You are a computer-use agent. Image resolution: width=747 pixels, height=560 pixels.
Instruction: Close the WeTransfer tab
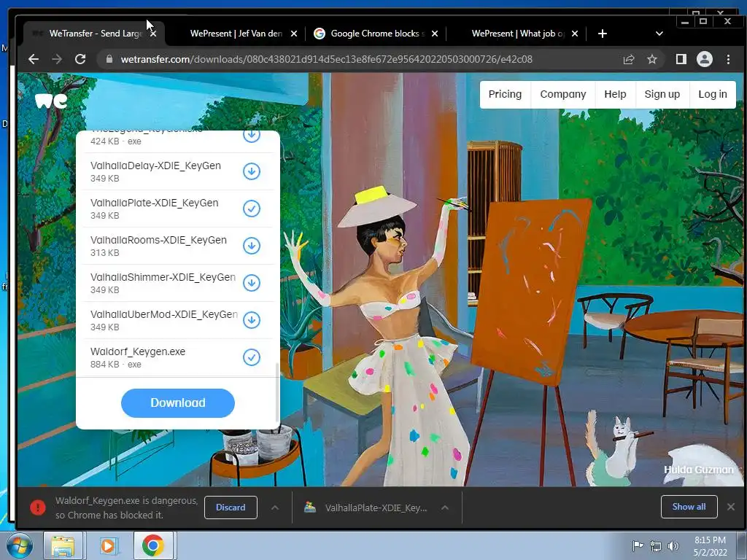tap(153, 34)
